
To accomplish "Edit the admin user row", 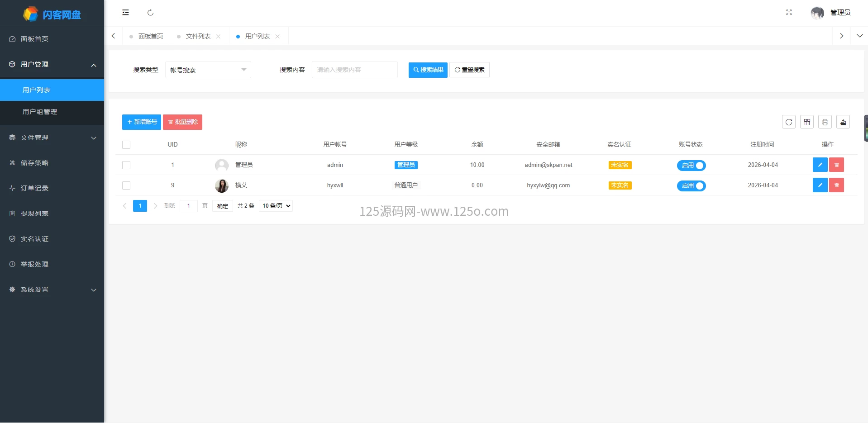I will tap(820, 165).
